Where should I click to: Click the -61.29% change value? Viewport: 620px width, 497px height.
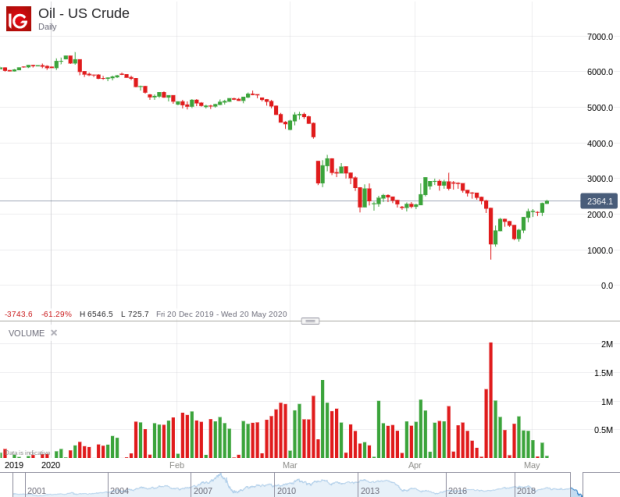tap(56, 314)
